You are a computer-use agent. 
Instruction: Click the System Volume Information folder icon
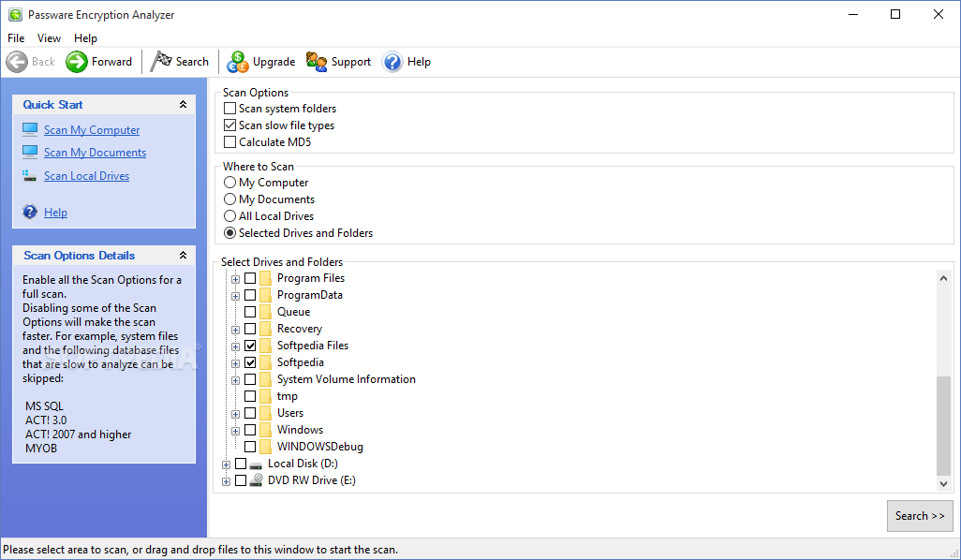[x=265, y=379]
